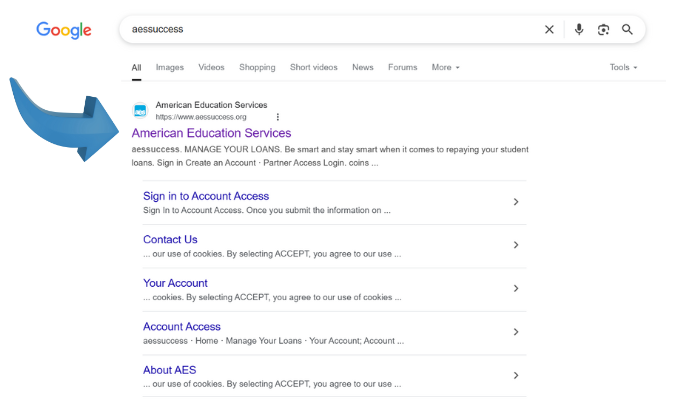Click chevron on the About AES row

pos(516,375)
